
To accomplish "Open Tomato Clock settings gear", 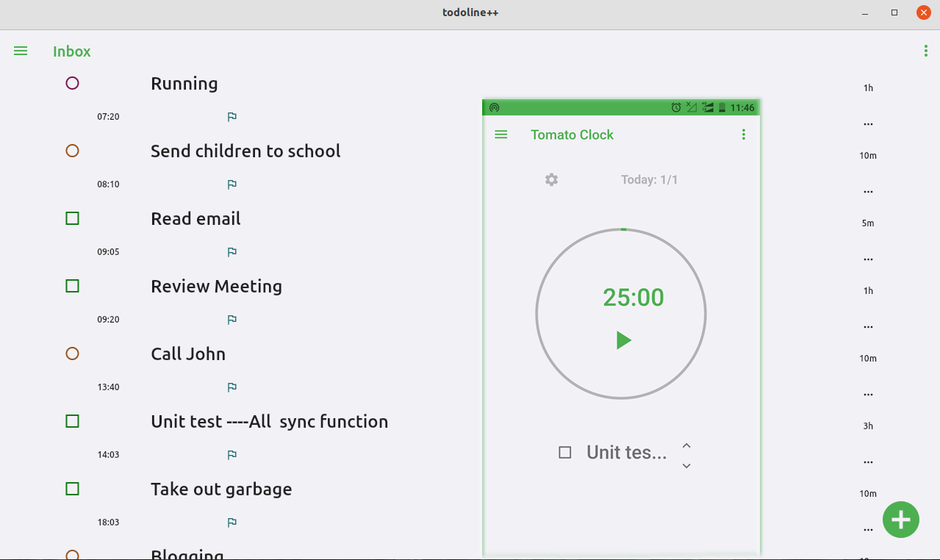I will point(551,179).
